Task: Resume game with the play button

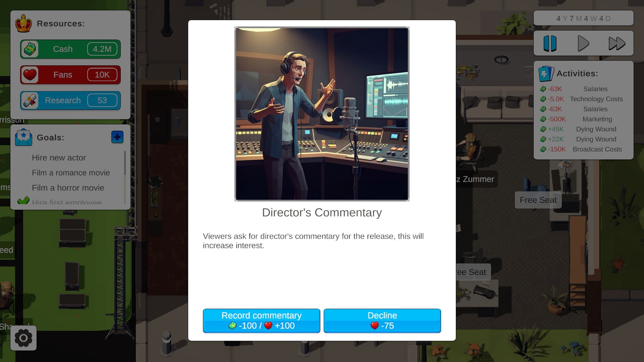Action: (583, 43)
